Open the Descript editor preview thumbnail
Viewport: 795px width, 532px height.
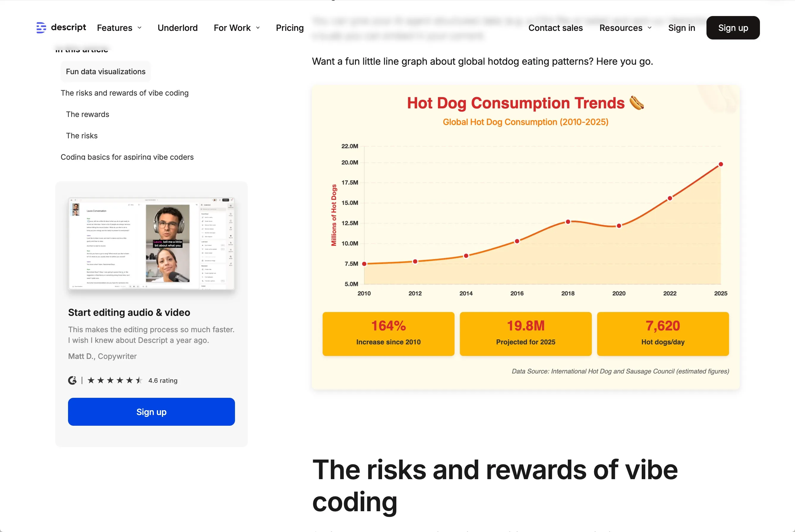(152, 243)
